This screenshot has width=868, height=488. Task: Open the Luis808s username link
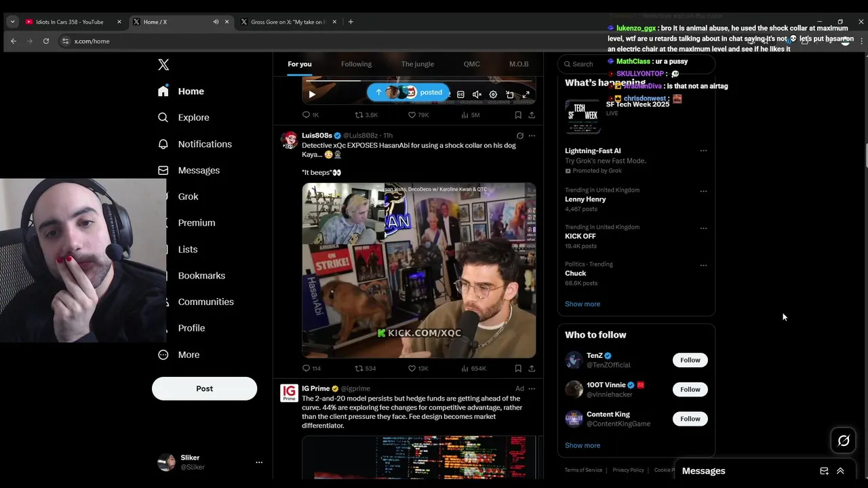click(317, 136)
